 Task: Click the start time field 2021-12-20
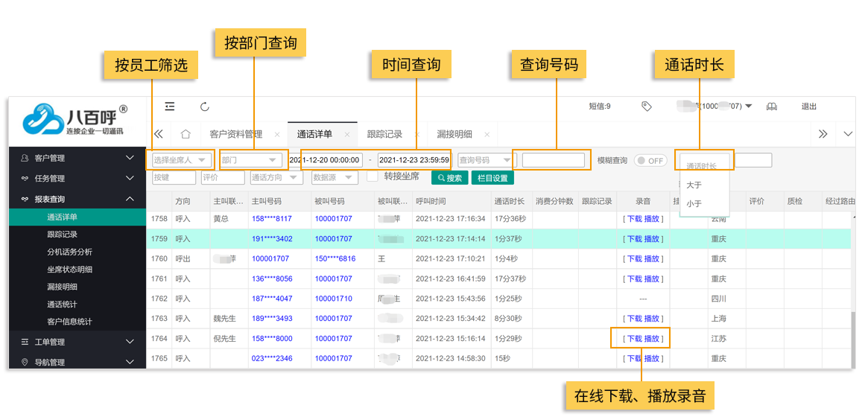326,160
